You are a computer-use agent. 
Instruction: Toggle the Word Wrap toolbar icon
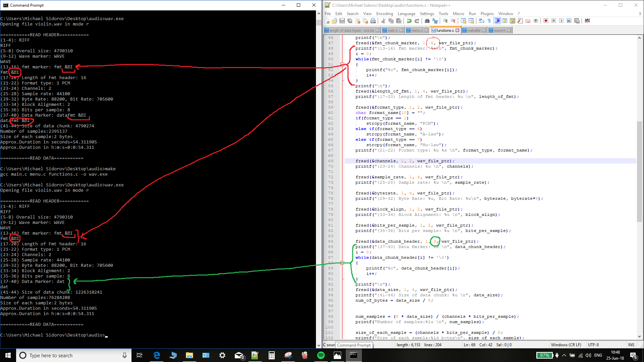pos(482,21)
